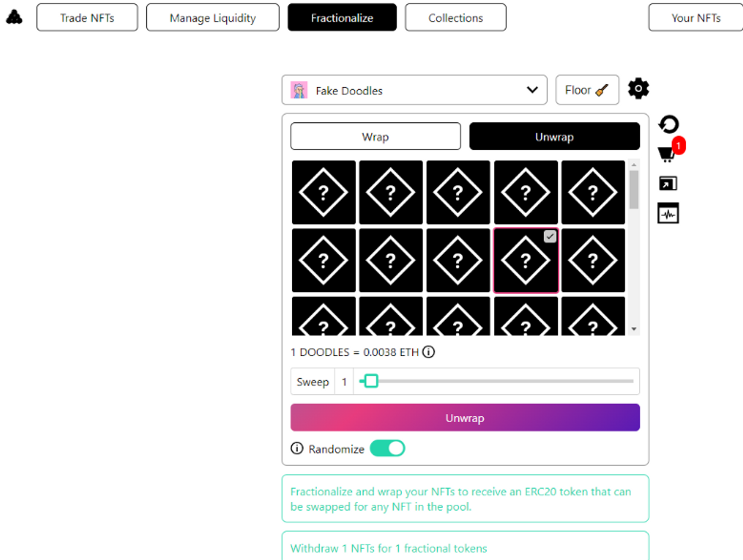Open the Trade NFTs tab
This screenshot has height=560, width=743.
[x=87, y=17]
